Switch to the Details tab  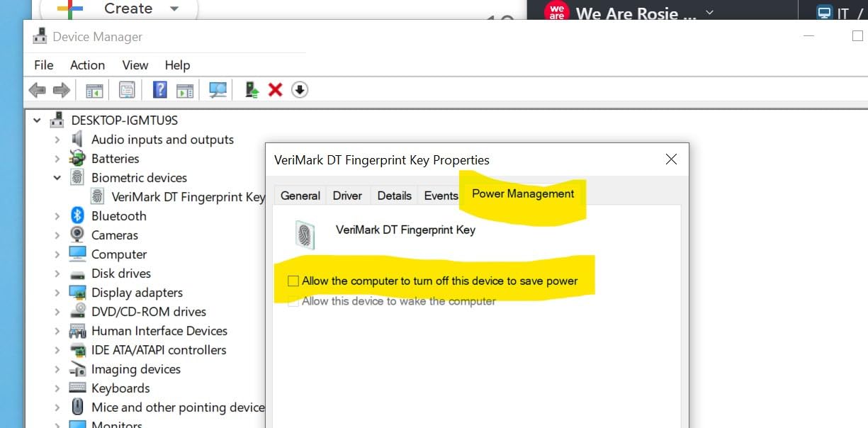(x=394, y=196)
